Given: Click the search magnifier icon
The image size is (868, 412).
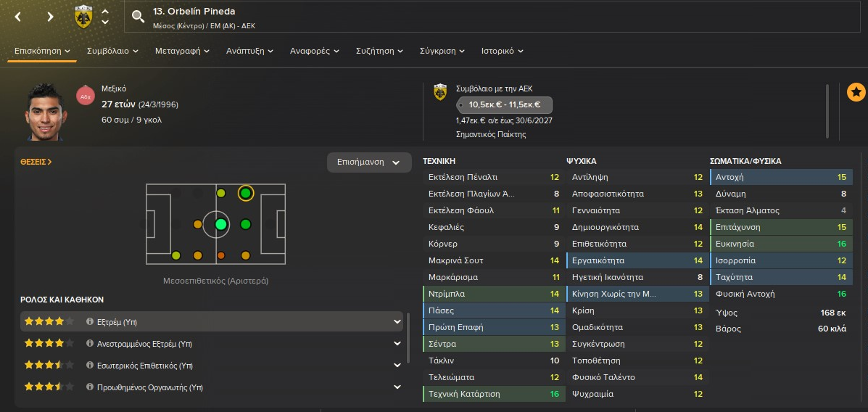Looking at the screenshot, I should [x=139, y=17].
